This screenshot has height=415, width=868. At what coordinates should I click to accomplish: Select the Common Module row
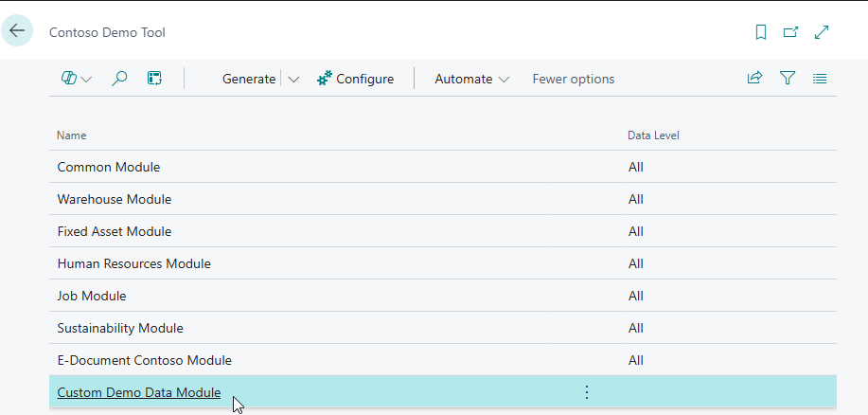tap(443, 167)
